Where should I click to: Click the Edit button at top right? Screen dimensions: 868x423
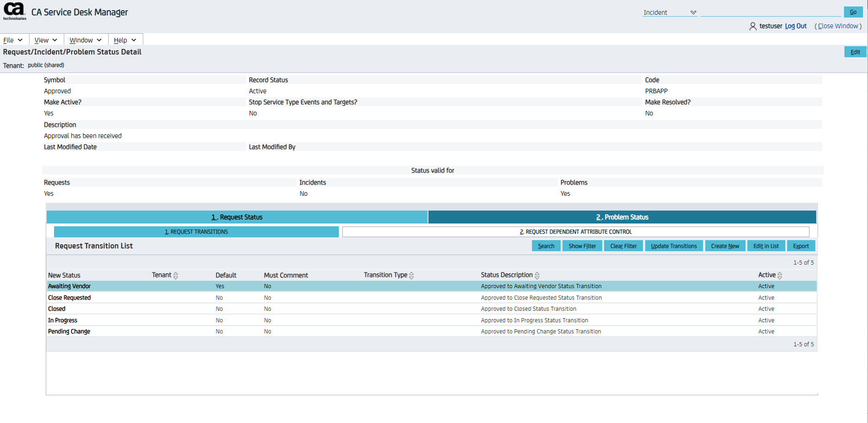coord(855,52)
